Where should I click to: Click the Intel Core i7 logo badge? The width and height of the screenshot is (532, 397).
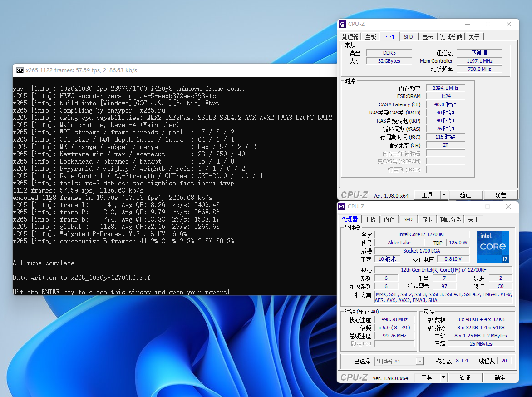pyautogui.click(x=493, y=247)
